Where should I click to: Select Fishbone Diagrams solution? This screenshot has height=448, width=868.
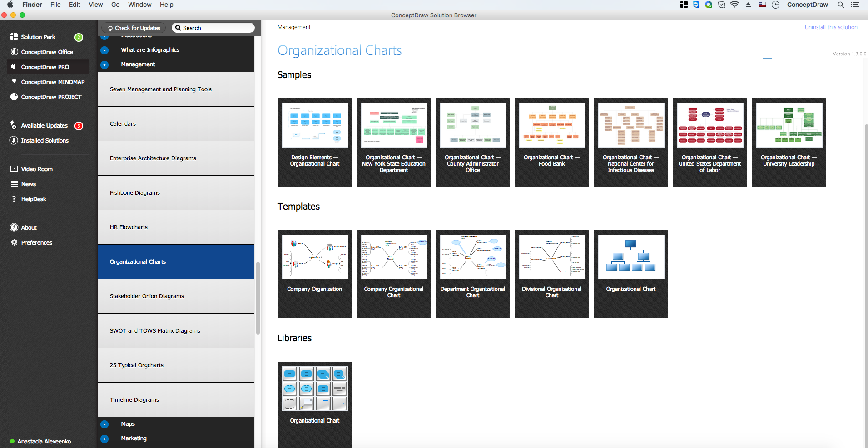coord(176,193)
